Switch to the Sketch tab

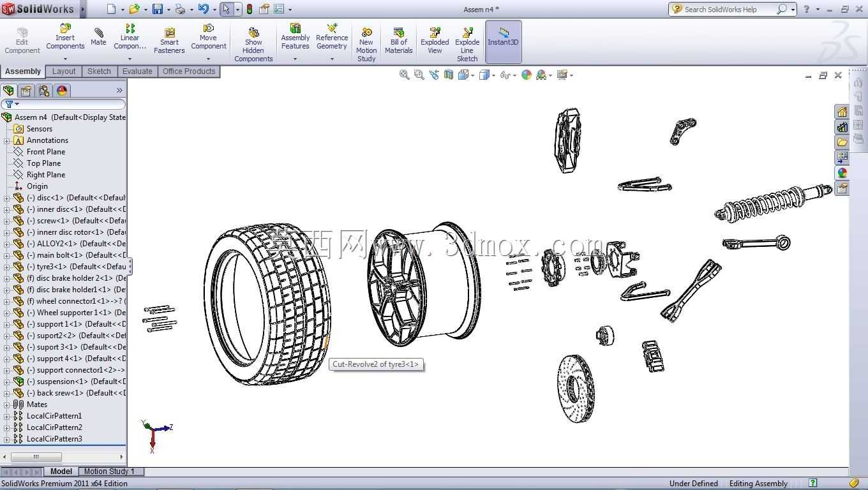pyautogui.click(x=99, y=71)
